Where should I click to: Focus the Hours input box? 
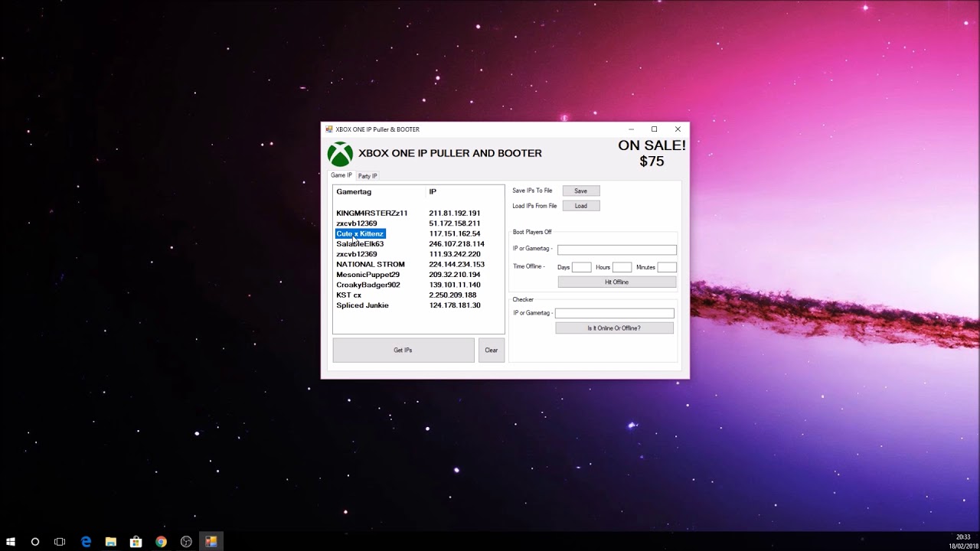pyautogui.click(x=622, y=267)
